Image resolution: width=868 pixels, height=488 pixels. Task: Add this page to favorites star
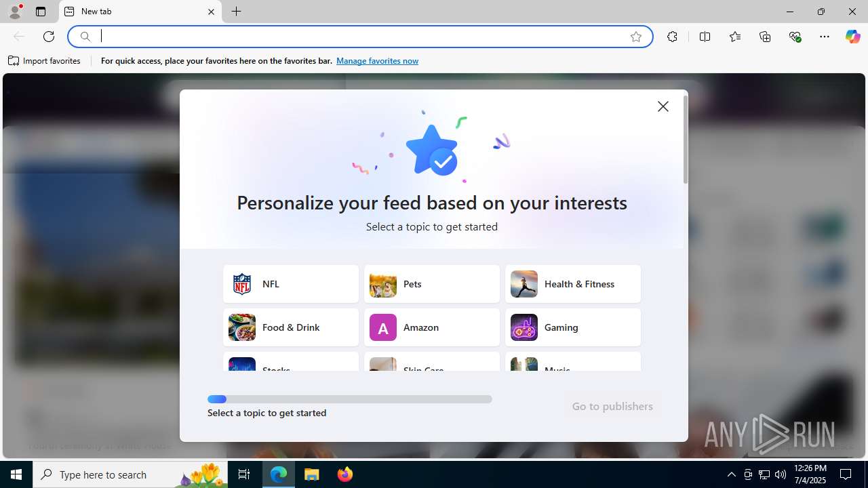(636, 37)
